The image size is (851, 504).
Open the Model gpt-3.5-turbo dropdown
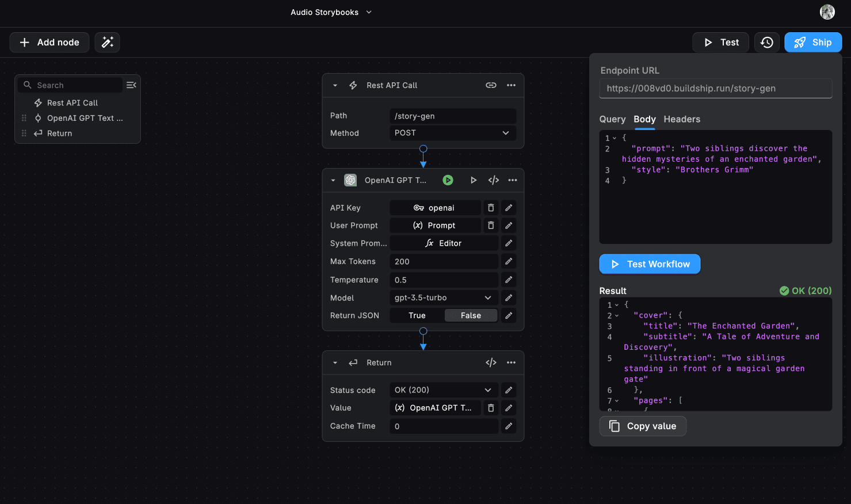click(x=444, y=297)
